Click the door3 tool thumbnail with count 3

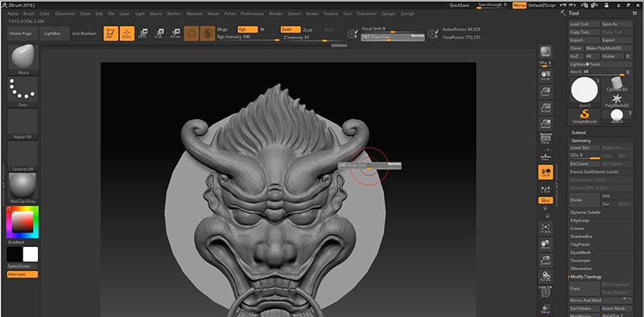617,116
